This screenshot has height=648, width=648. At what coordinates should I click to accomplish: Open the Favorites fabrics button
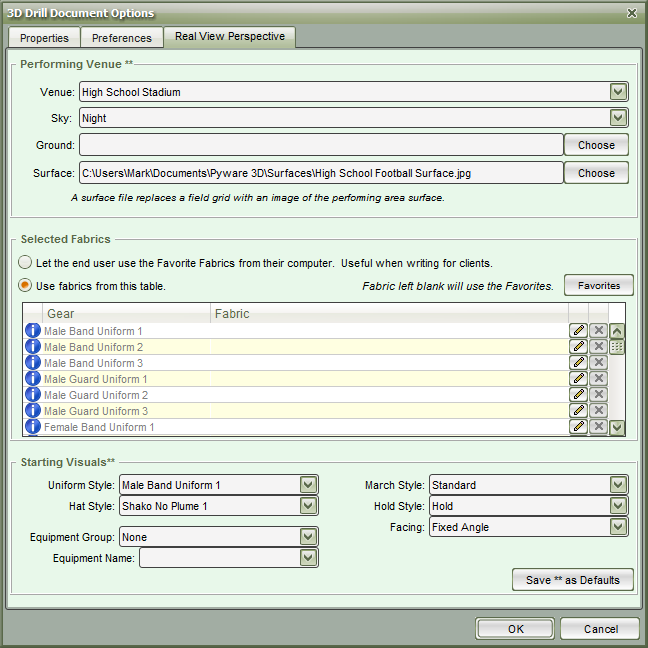599,285
